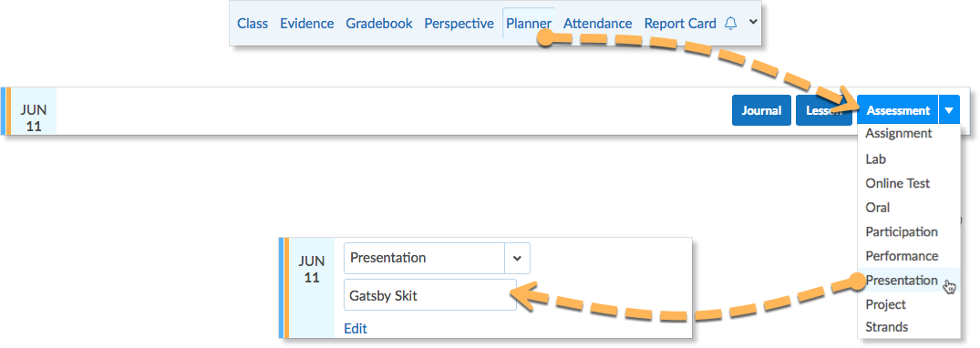
Task: Click the Edit link below Gatsby Skit
Action: 356,329
